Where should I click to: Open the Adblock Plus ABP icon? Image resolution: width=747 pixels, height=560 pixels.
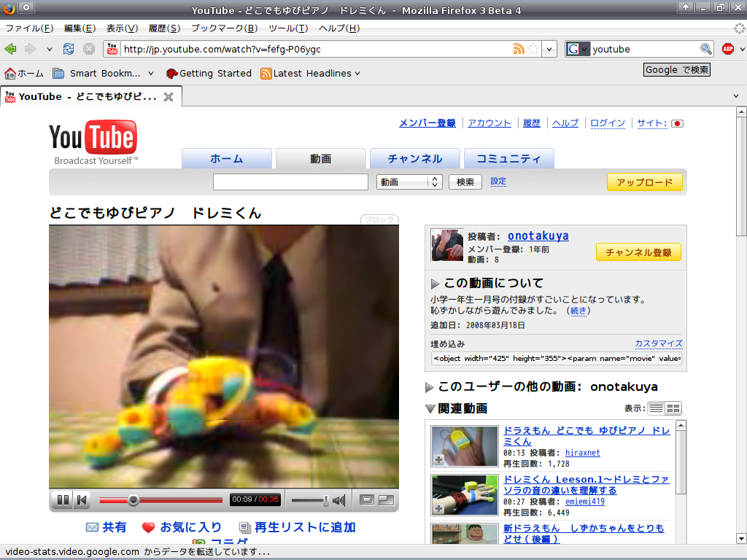click(x=728, y=49)
